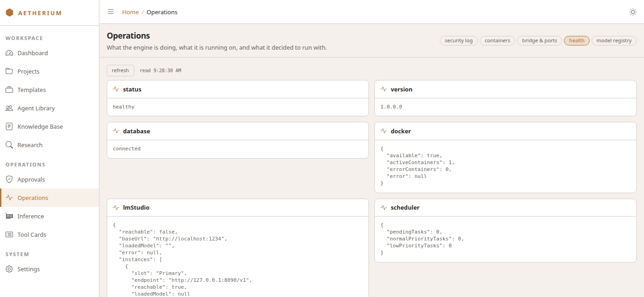This screenshot has height=297, width=644.
Task: Click the Research magnifier icon
Action: pyautogui.click(x=9, y=145)
